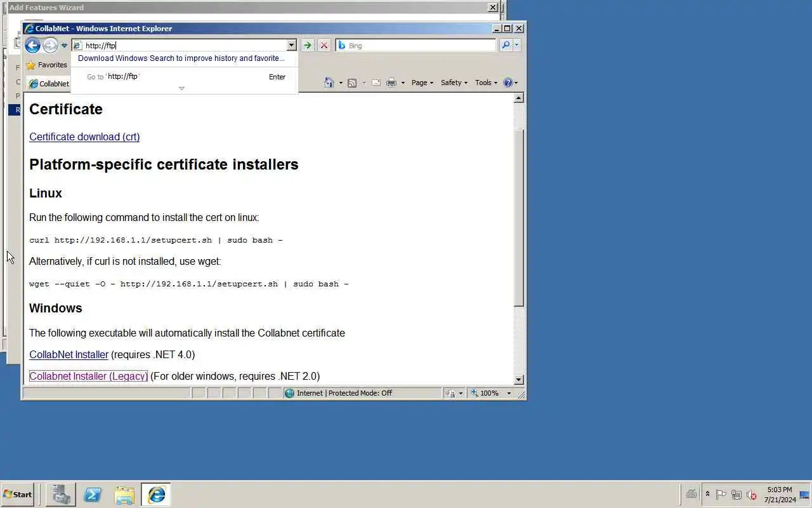The height and width of the screenshot is (508, 812).
Task: Select the CollabNet browser tab
Action: pos(48,84)
